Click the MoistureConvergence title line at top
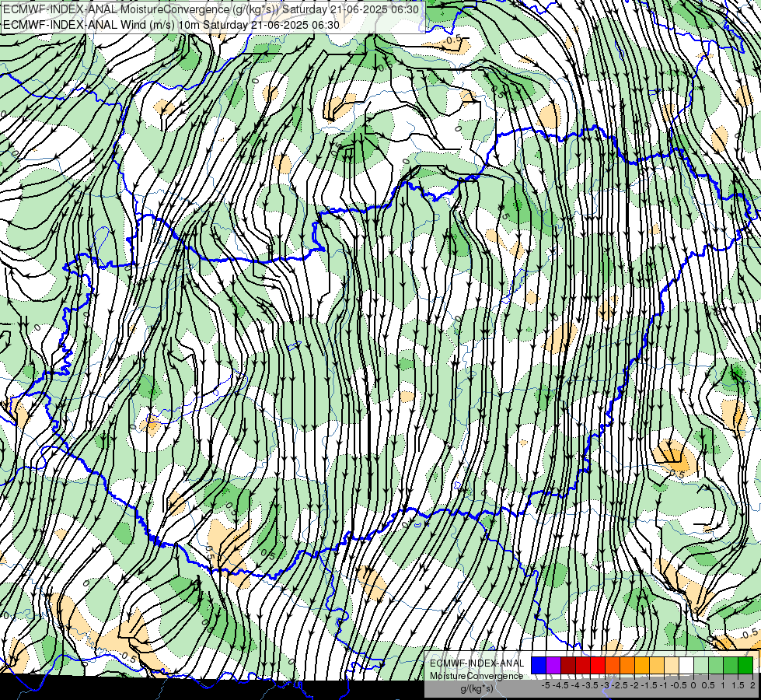The height and width of the screenshot is (700, 761). [x=211, y=9]
